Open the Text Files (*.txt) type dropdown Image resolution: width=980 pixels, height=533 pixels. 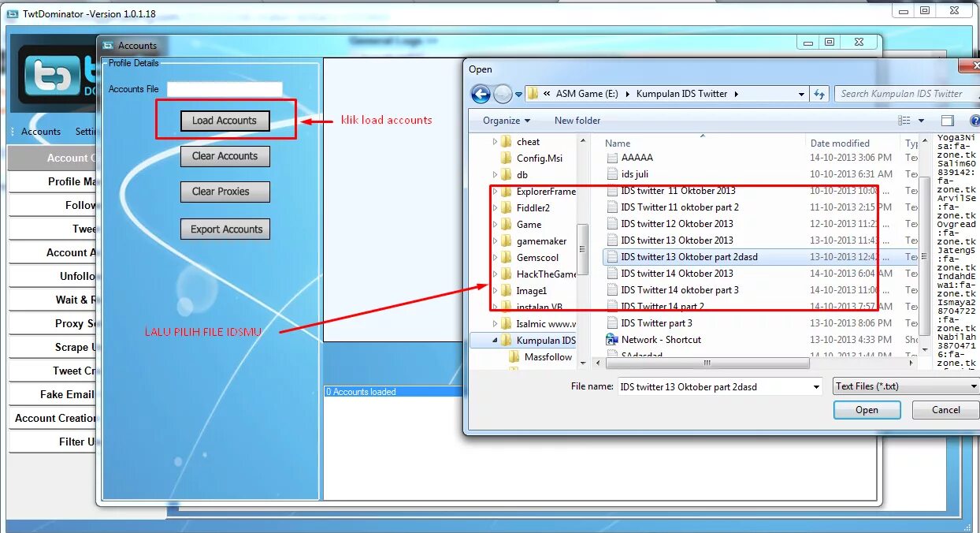coord(975,387)
